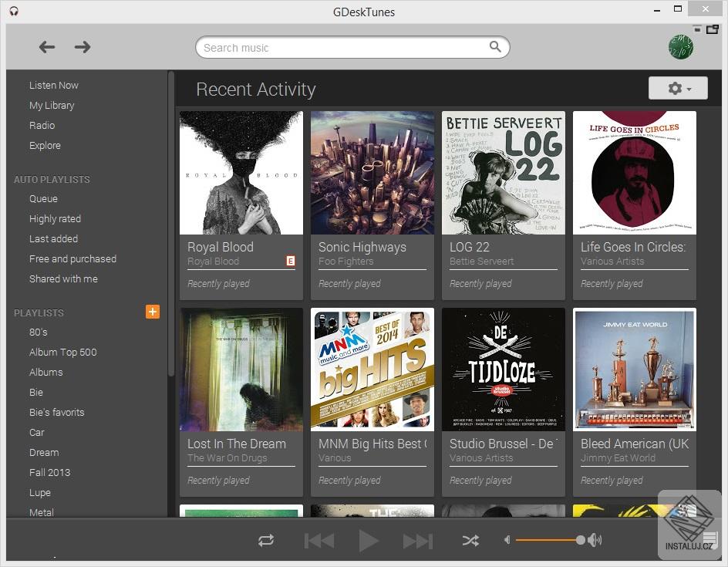This screenshot has height=567, width=728.
Task: Open Free and purchased
Action: (72, 258)
